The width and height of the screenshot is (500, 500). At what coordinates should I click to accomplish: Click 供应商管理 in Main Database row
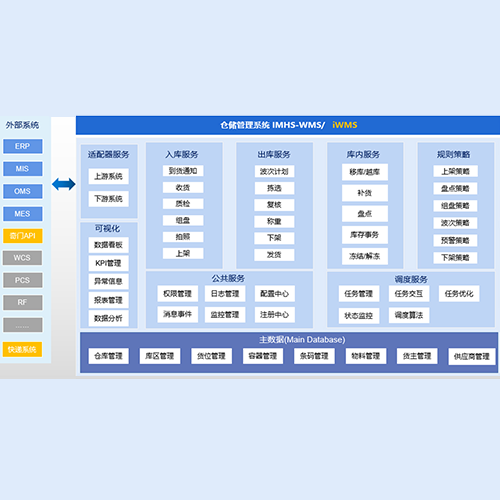point(472,357)
